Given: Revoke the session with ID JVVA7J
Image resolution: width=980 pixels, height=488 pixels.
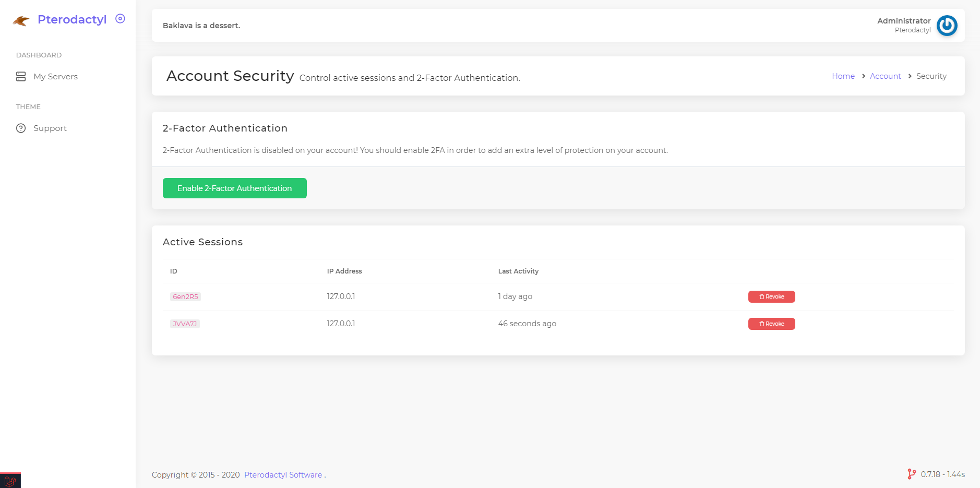Looking at the screenshot, I should pyautogui.click(x=771, y=324).
